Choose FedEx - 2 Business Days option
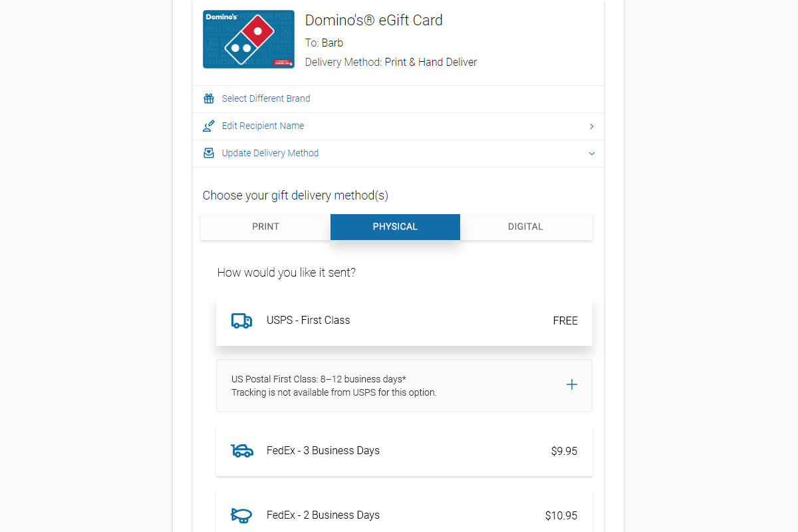The width and height of the screenshot is (798, 532). pos(404,515)
